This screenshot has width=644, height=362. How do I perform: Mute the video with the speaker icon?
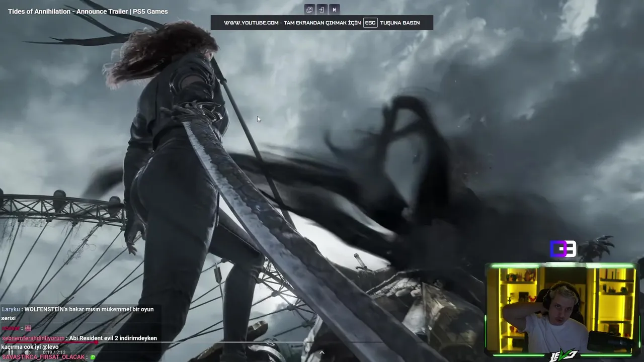click(x=28, y=352)
